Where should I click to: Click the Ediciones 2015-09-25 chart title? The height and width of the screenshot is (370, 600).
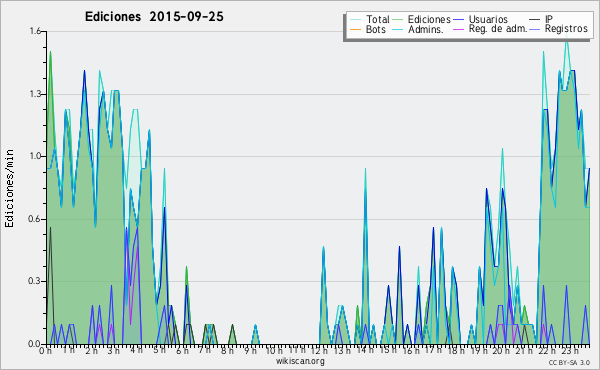[x=154, y=17]
